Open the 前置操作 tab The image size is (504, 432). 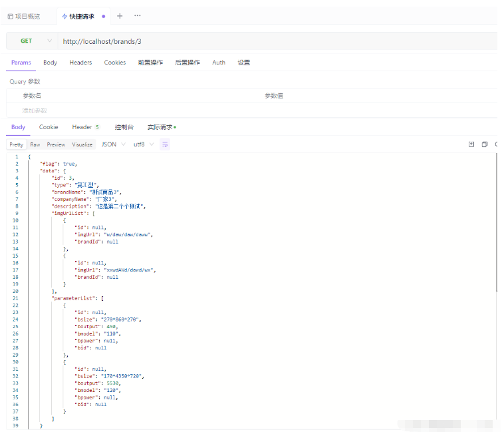(x=150, y=63)
